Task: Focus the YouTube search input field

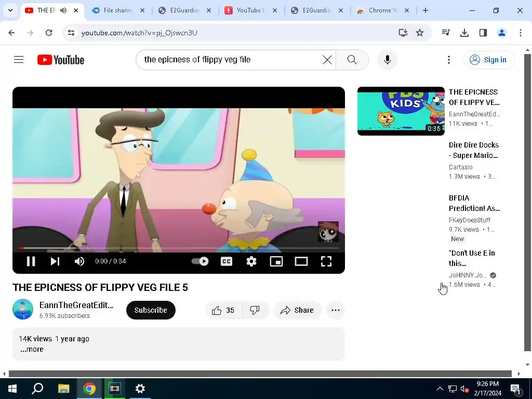Action: (231, 60)
